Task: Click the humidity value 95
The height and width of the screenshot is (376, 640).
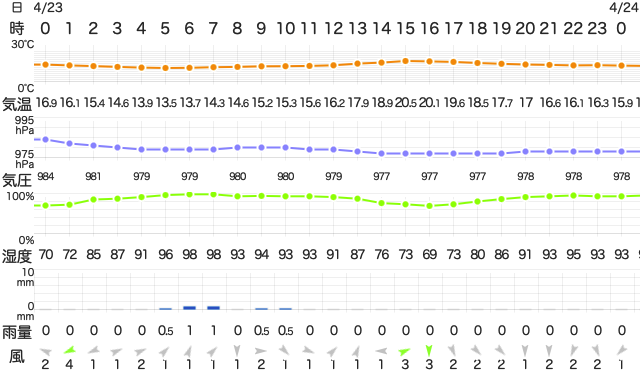Action: click(573, 255)
